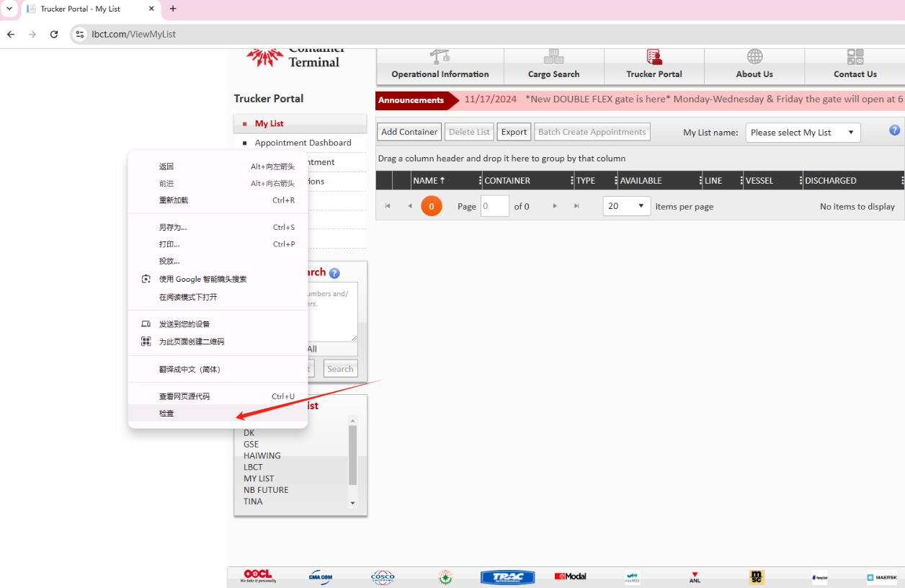Click the TRAC Intermodal logo in the footer
The image size is (905, 588).
507,577
